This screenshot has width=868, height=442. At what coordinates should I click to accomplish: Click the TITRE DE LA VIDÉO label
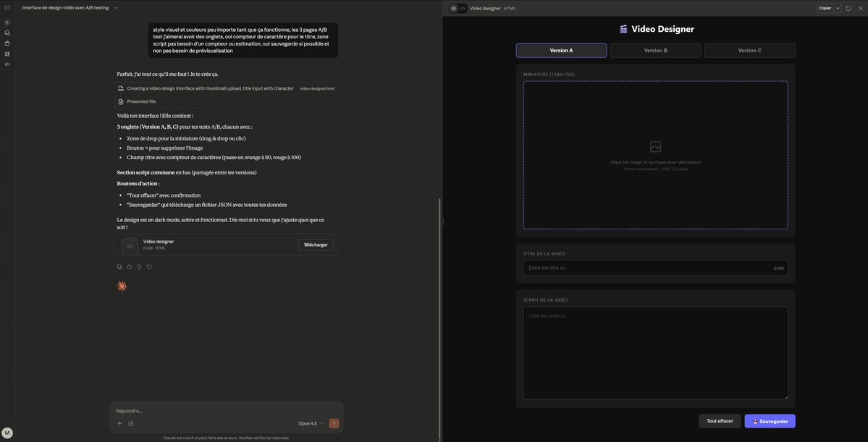coord(544,253)
